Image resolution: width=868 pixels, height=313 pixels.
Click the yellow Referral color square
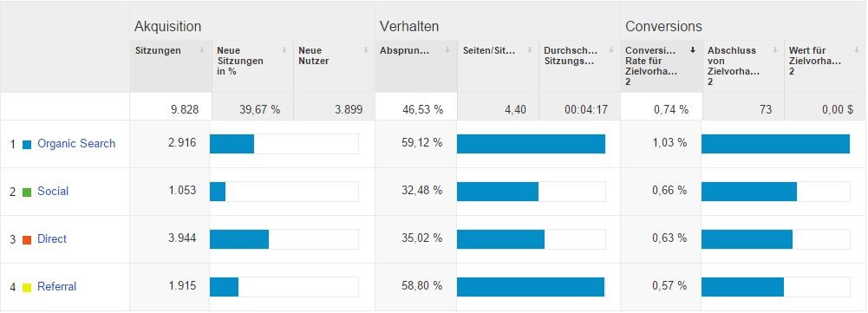[27, 288]
